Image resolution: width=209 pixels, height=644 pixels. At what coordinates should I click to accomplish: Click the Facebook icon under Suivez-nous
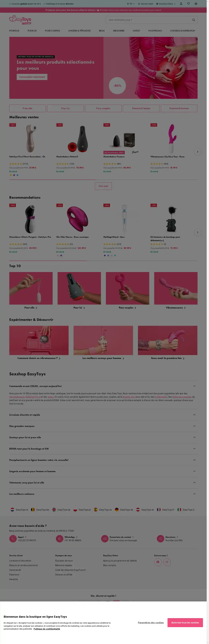coord(158,562)
